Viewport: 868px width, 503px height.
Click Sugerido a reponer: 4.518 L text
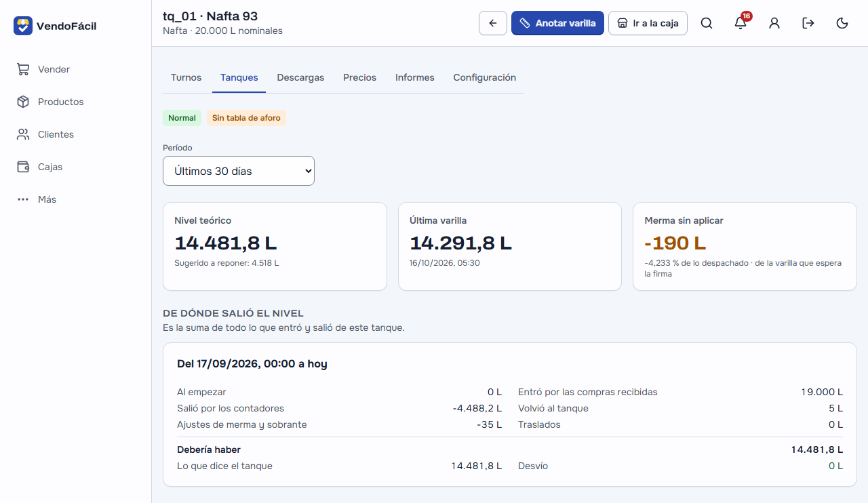(226, 263)
